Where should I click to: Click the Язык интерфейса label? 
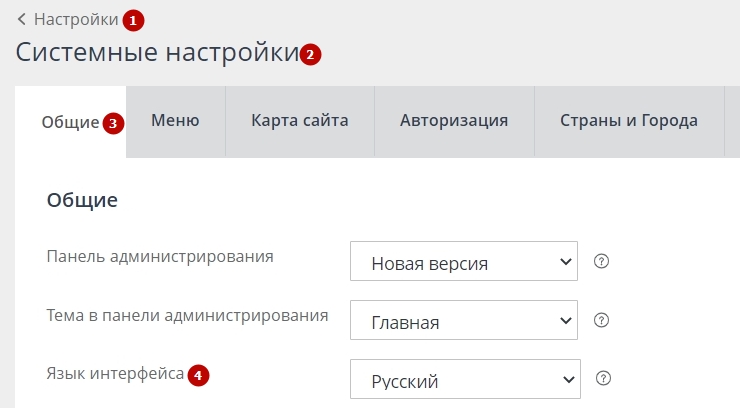tap(115, 374)
